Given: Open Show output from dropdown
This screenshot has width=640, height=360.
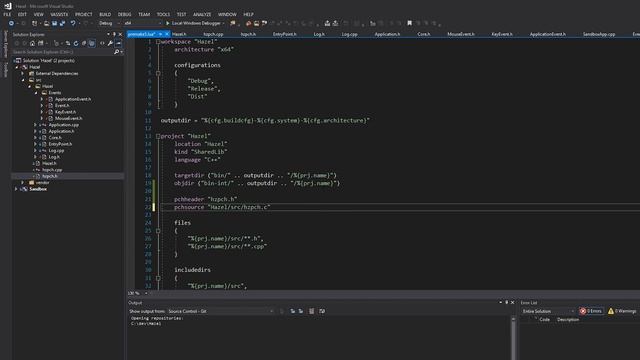Looking at the screenshot, I should (x=221, y=311).
